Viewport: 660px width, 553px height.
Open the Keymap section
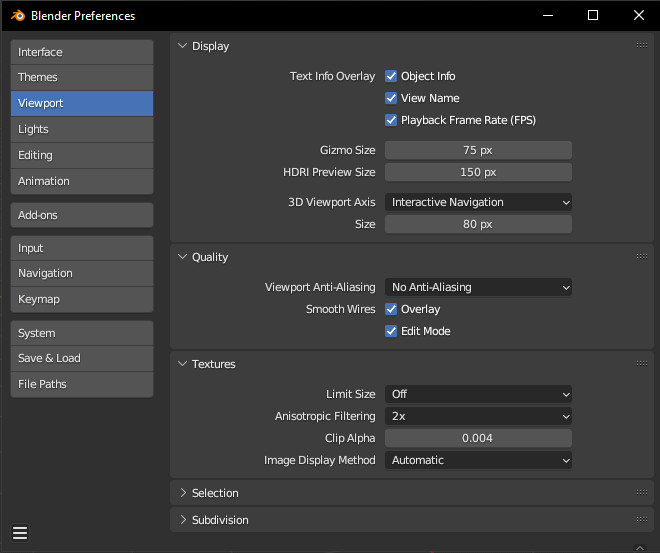(82, 300)
